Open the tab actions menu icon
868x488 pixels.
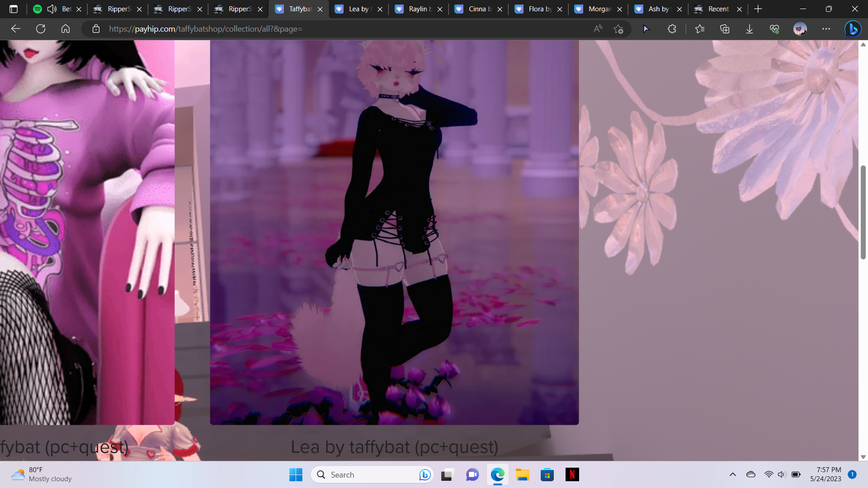coord(14,9)
